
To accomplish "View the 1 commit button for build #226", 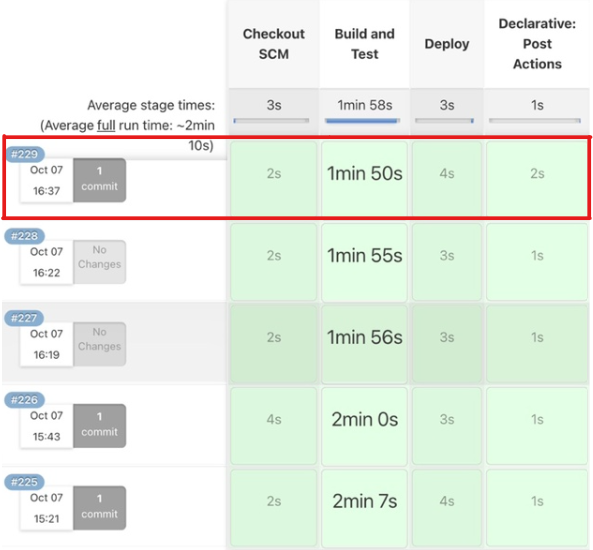I will click(99, 426).
